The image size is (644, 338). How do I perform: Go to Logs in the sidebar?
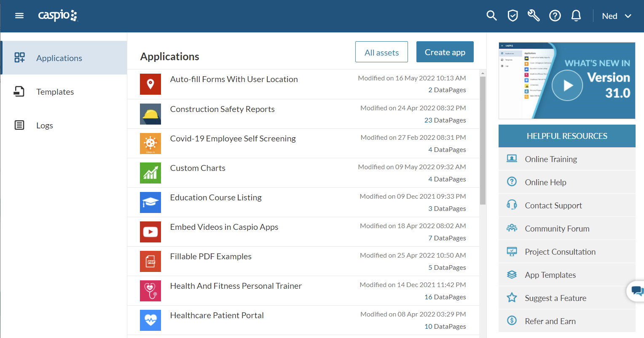(44, 125)
